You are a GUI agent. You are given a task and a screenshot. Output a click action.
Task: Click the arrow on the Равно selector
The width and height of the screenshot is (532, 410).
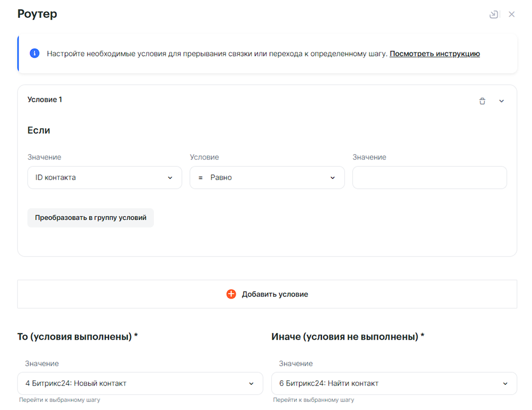(x=333, y=178)
